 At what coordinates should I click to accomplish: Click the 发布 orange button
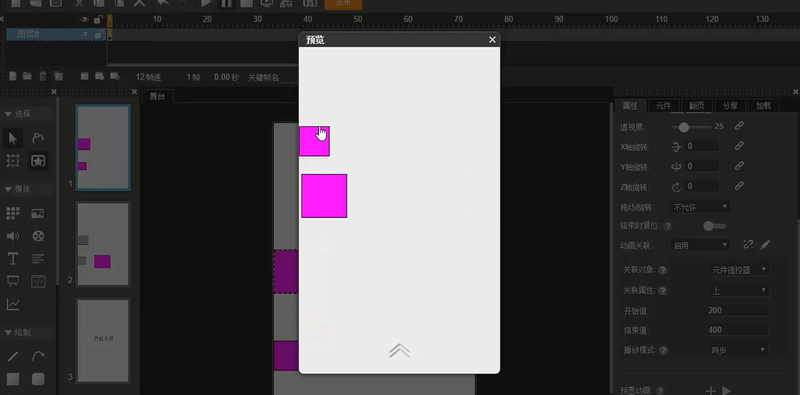343,4
